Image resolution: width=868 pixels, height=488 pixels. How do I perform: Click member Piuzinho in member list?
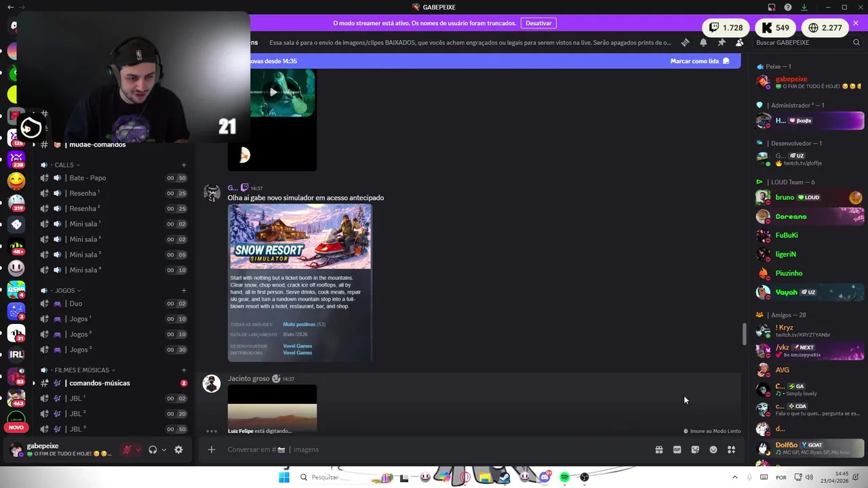810,273
